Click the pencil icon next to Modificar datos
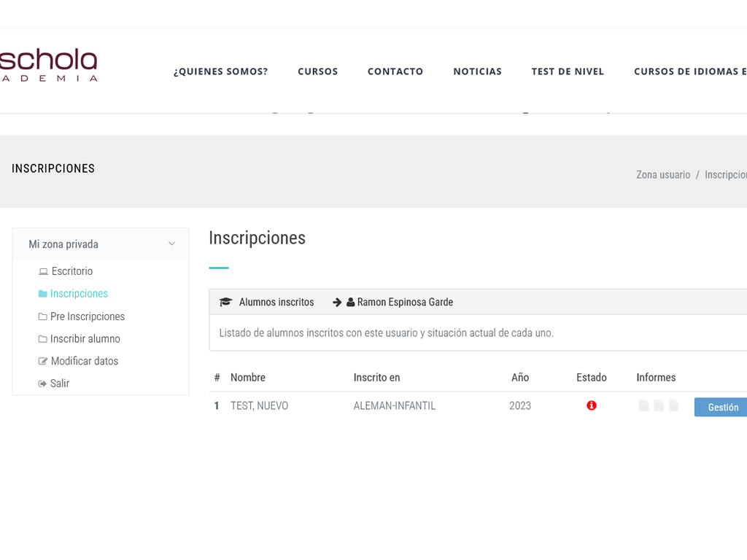The width and height of the screenshot is (747, 560). pyautogui.click(x=43, y=361)
